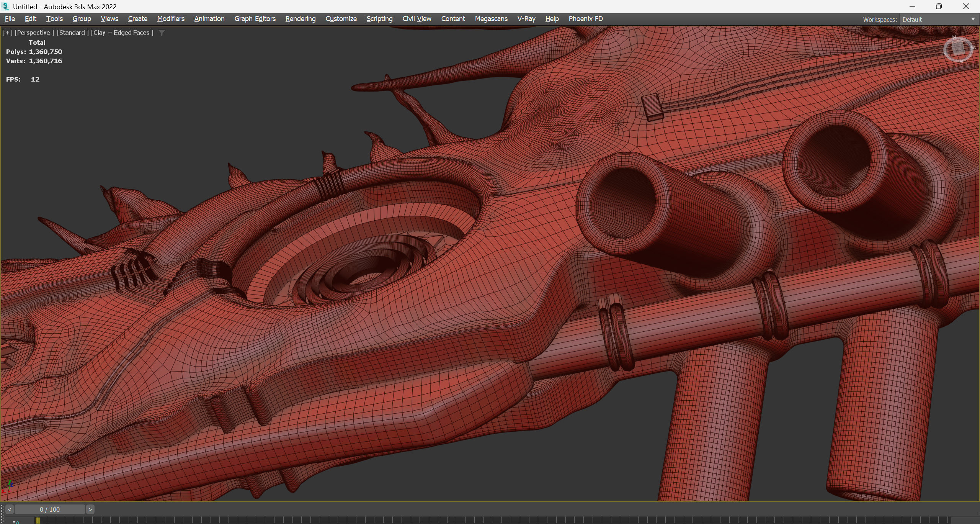Open the V-Ray menu
The image size is (980, 524).
[526, 19]
